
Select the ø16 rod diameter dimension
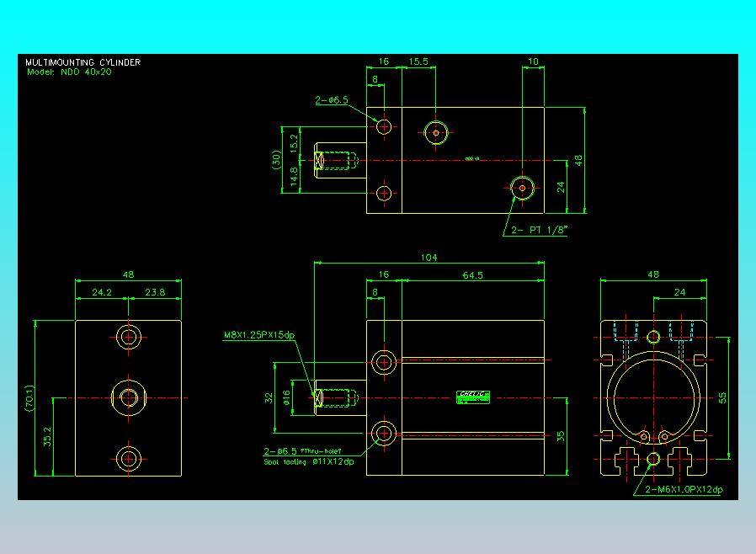(x=286, y=397)
